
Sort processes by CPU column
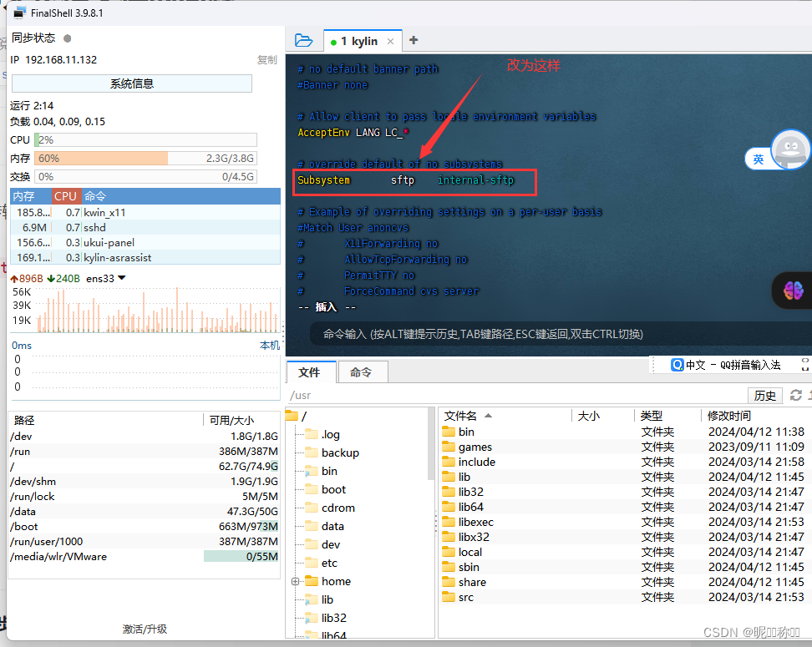66,196
